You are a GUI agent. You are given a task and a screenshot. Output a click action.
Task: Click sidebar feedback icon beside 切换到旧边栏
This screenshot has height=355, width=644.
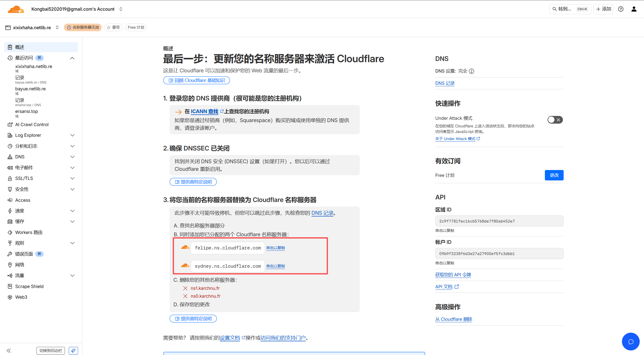pyautogui.click(x=73, y=350)
